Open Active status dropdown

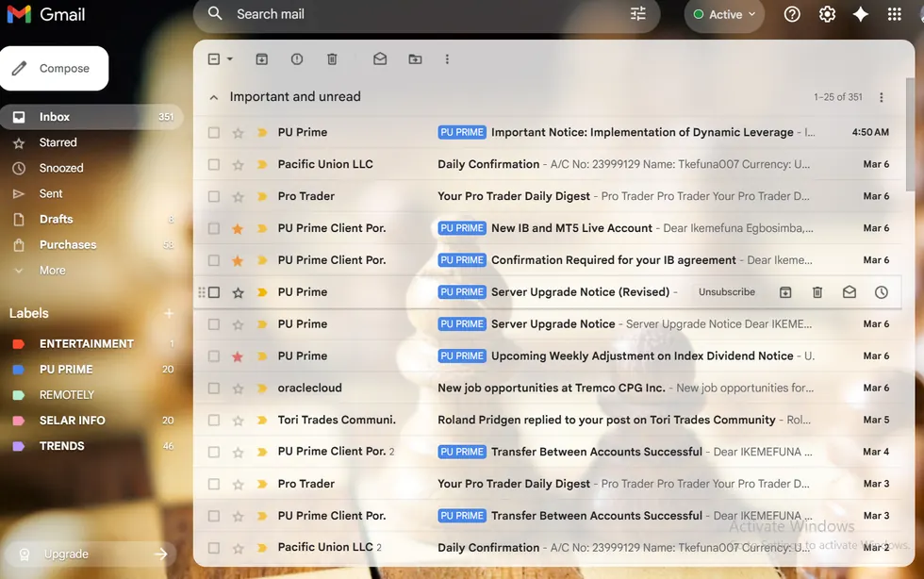point(724,14)
